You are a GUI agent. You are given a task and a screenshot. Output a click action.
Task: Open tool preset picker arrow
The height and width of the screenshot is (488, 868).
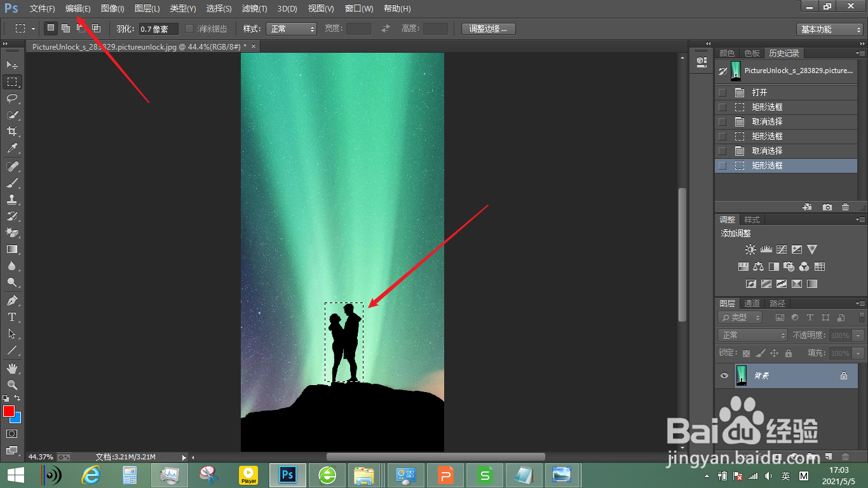(34, 29)
